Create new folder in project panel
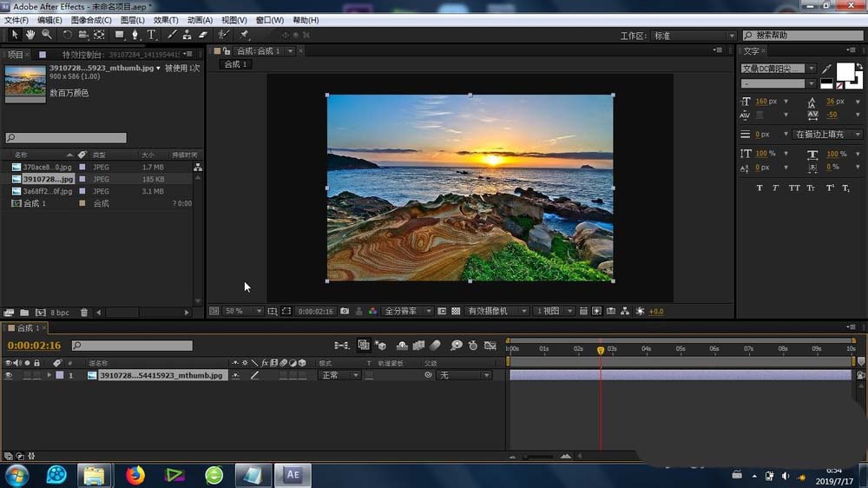Screen dimensions: 868x488 coord(24,313)
